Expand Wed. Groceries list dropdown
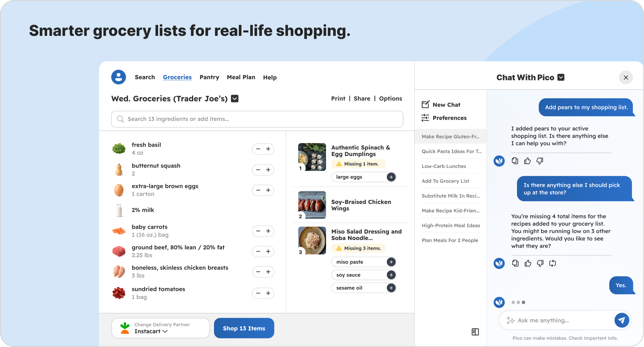 [x=235, y=99]
